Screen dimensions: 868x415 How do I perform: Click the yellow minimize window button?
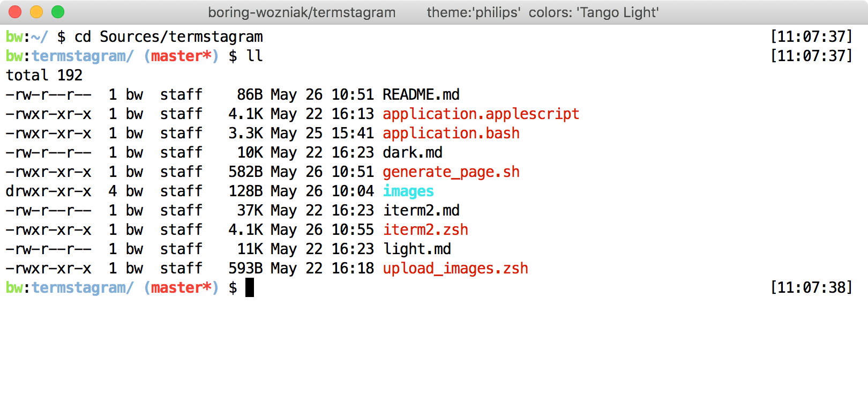point(36,12)
